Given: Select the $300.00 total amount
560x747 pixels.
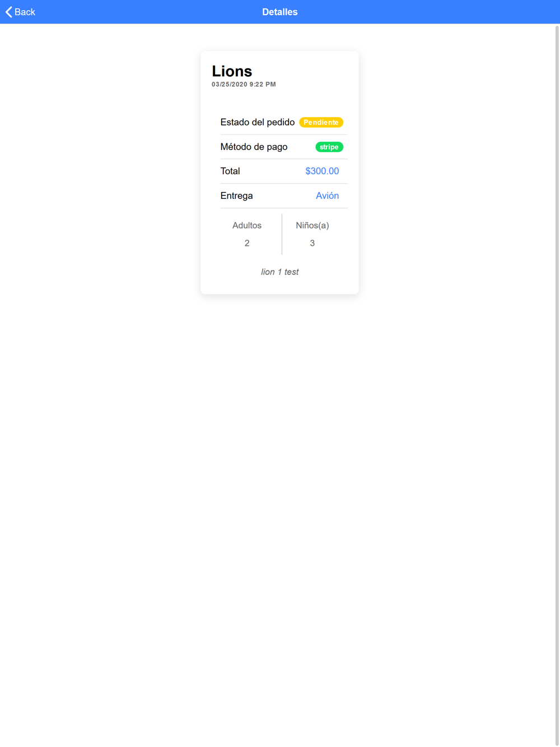Looking at the screenshot, I should coord(322,171).
